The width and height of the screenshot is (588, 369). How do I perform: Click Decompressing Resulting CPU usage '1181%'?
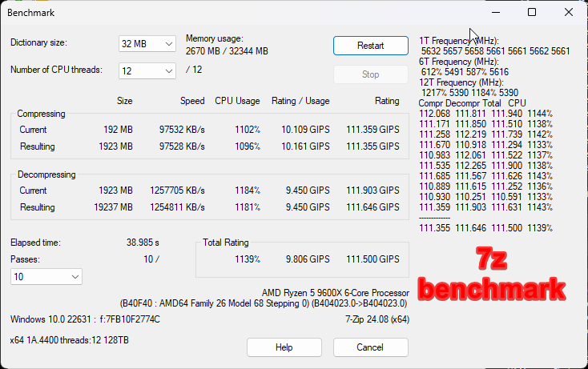tap(248, 207)
